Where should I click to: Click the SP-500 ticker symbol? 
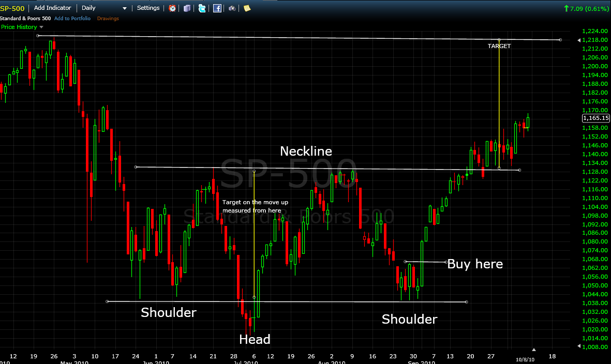coord(12,8)
